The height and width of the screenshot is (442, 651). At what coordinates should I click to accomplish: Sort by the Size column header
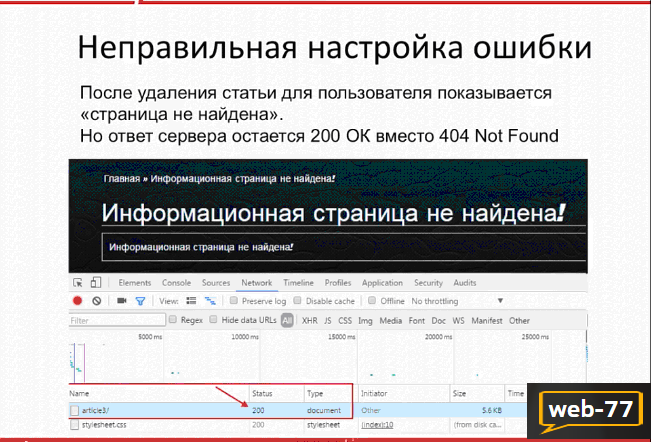click(x=477, y=393)
